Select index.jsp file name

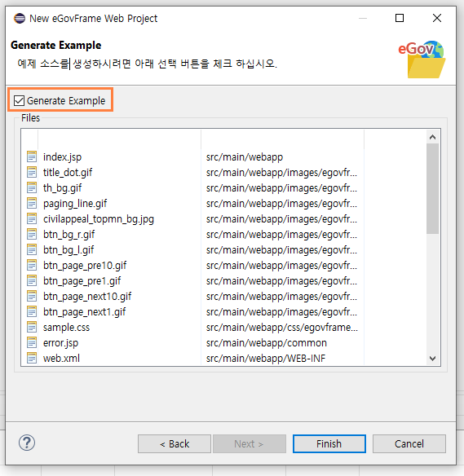click(62, 157)
